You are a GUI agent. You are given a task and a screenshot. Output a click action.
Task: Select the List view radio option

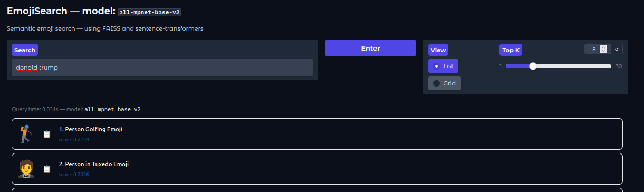pos(443,66)
